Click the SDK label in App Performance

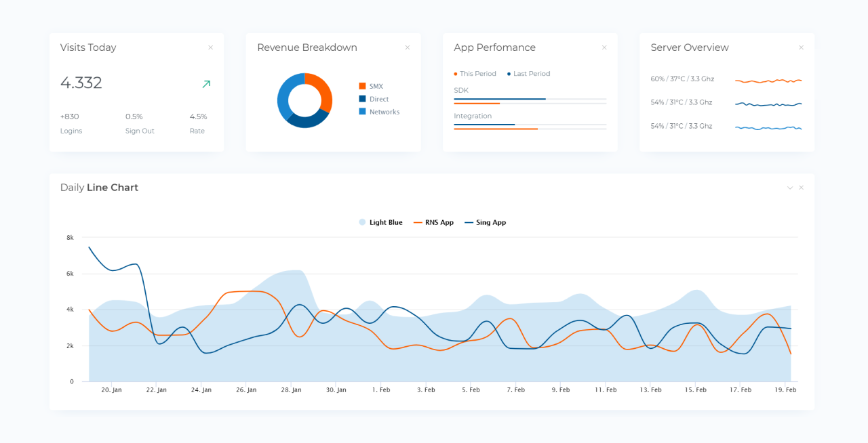point(460,89)
